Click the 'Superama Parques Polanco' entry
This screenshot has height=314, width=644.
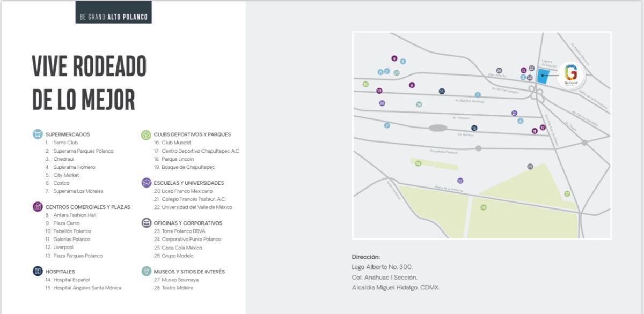pyautogui.click(x=79, y=151)
